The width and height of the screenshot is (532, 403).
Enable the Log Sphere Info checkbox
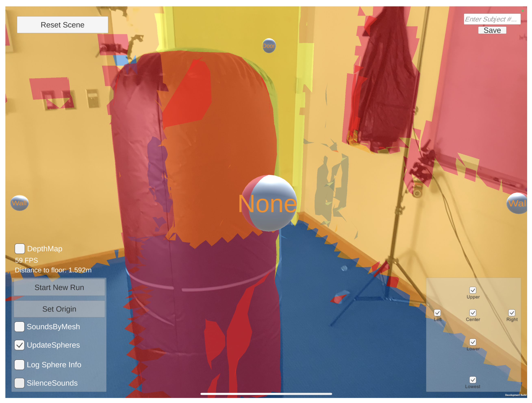pyautogui.click(x=20, y=365)
